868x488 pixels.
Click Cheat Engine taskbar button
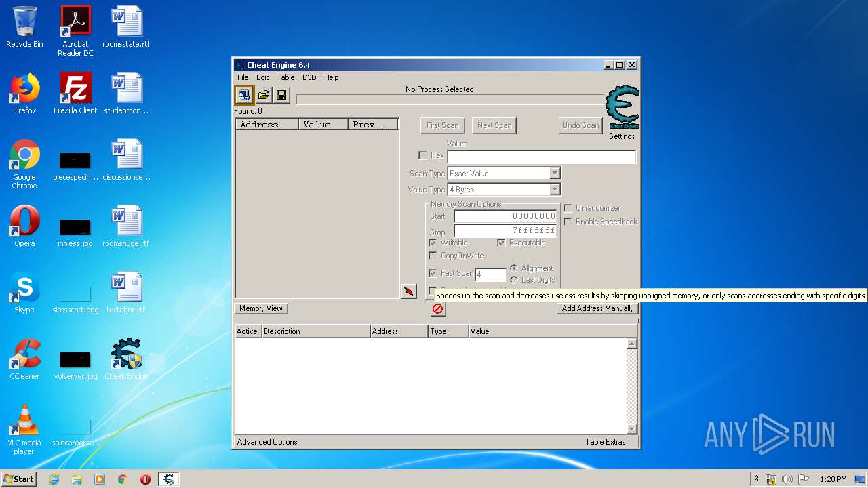point(169,479)
